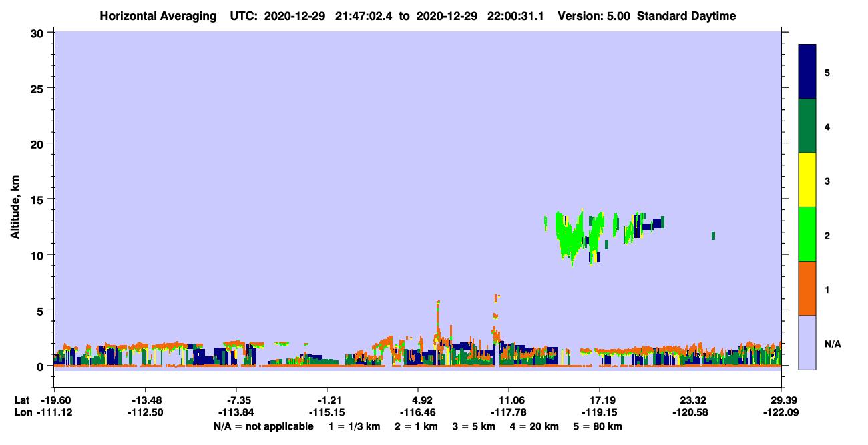Click the 'Lat' row label below the plot

21,400
